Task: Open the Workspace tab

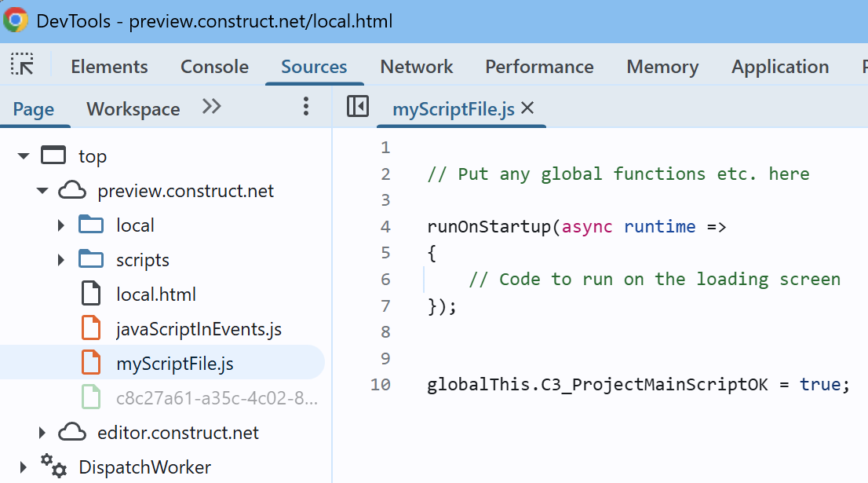Action: [x=132, y=108]
